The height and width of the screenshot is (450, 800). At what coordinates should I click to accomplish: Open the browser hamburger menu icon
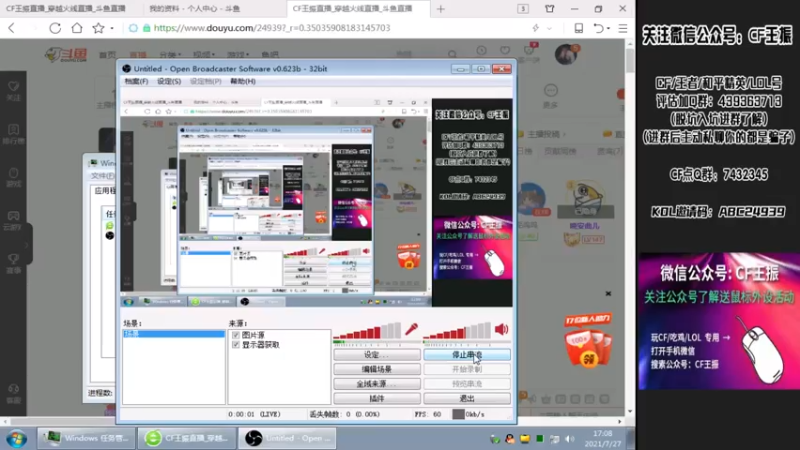coord(623,28)
